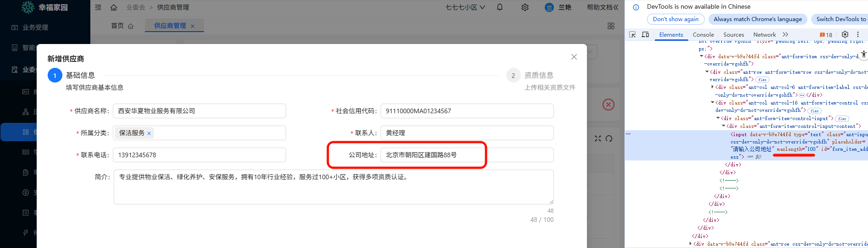
Task: Close the 新增供应商 dialog
Action: pos(574,57)
